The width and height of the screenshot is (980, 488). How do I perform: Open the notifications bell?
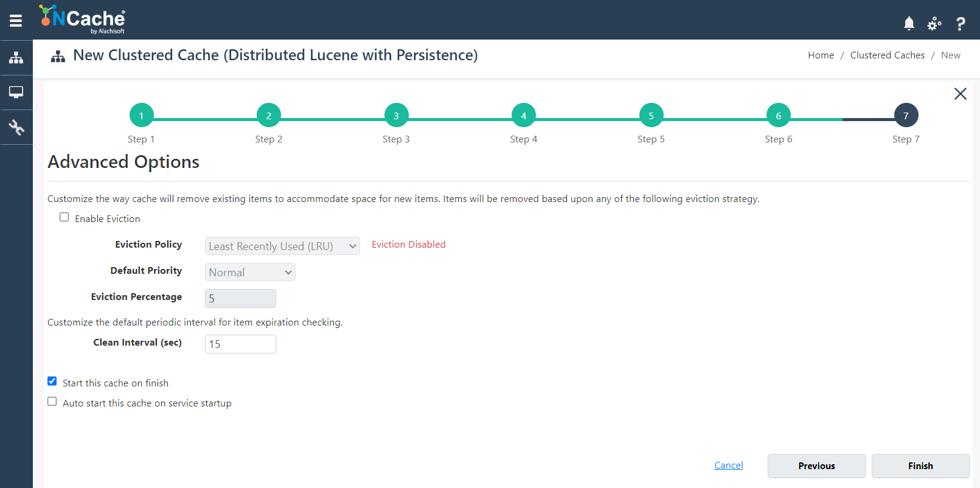click(x=909, y=24)
